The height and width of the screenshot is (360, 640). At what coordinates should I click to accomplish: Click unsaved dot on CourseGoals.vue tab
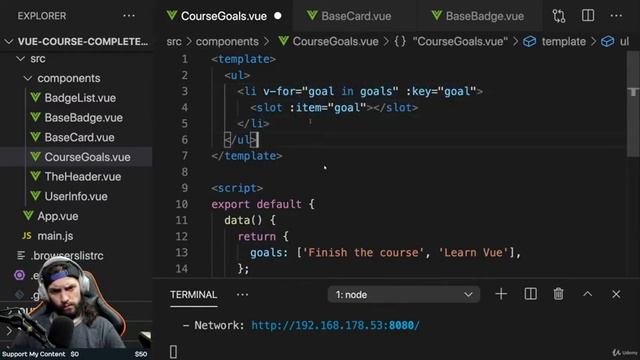pos(278,16)
